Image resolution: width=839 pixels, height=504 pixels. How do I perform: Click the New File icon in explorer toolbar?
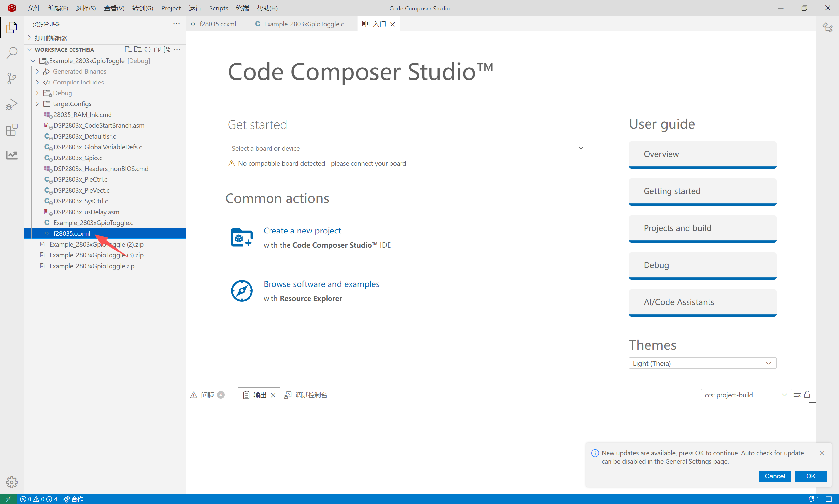click(128, 49)
